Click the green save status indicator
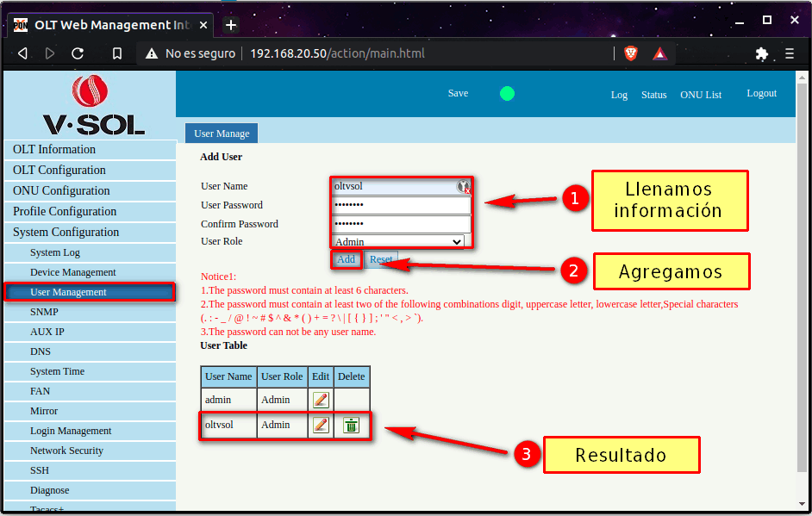The height and width of the screenshot is (516, 812). tap(507, 93)
